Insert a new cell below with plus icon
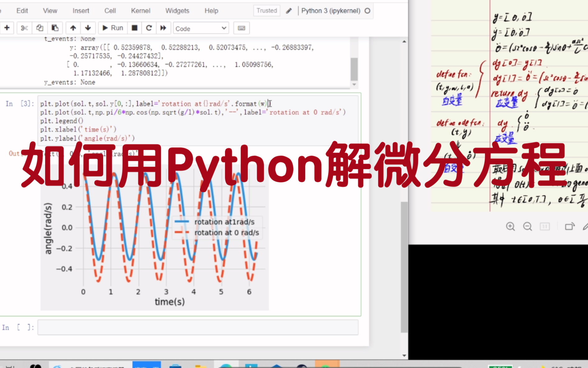The height and width of the screenshot is (368, 588). (7, 28)
